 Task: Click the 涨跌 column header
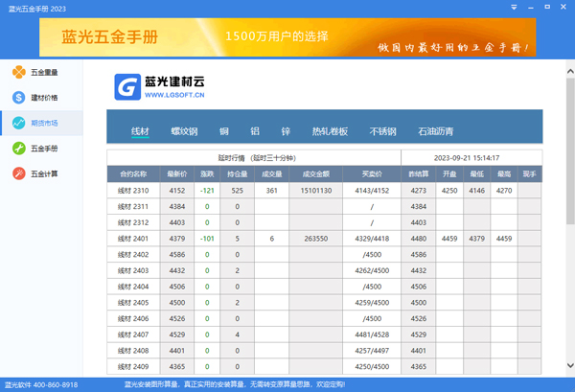pyautogui.click(x=207, y=174)
